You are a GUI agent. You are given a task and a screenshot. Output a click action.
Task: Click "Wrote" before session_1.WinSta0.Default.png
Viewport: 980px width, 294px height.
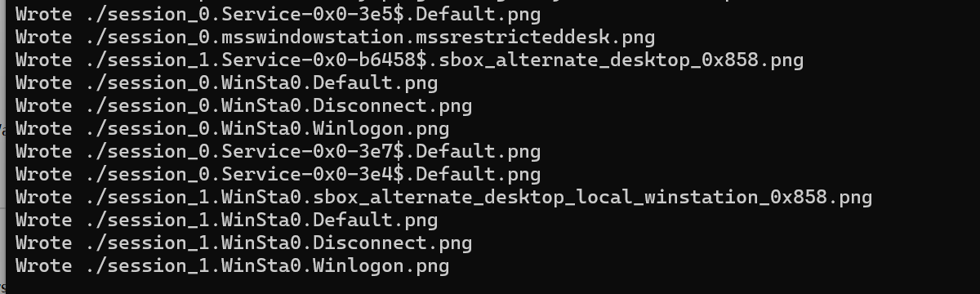(43, 220)
